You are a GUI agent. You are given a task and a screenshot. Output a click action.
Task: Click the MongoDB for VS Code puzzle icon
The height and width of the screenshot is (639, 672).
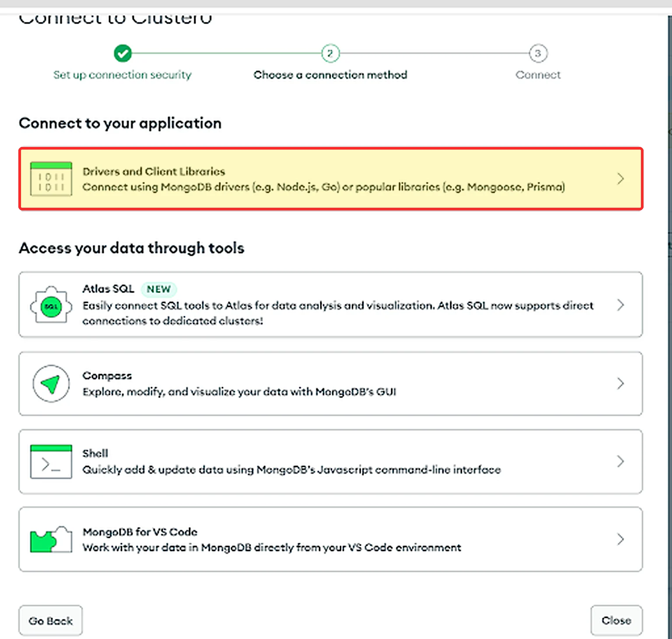(x=51, y=539)
